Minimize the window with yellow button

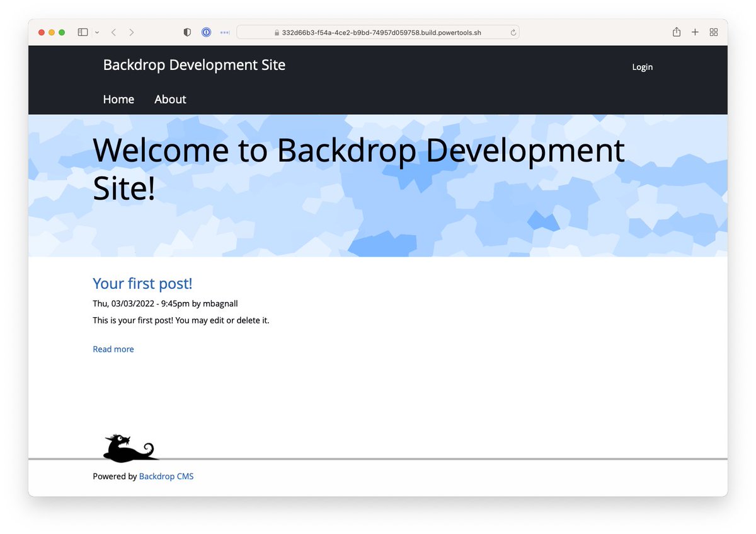[x=52, y=32]
